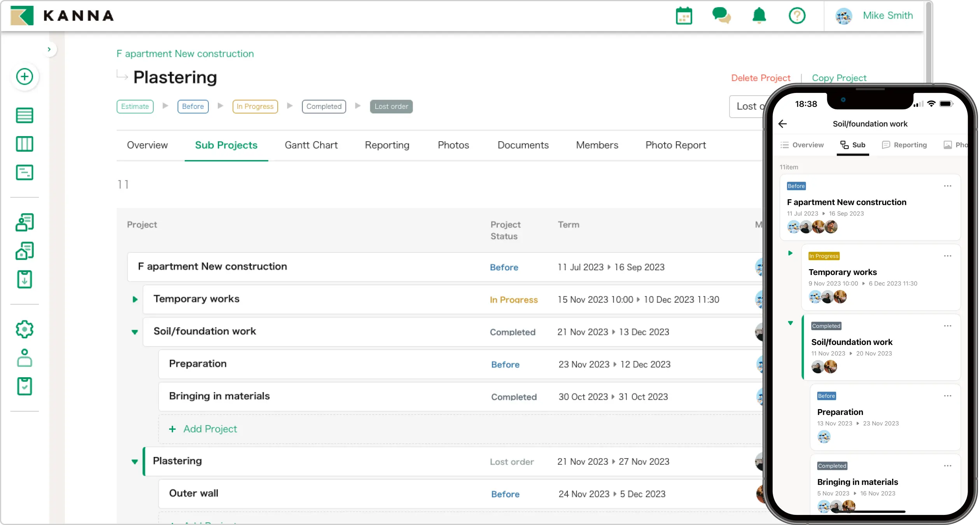Collapse the Soil/foundation work row
This screenshot has height=525, width=980.
click(135, 332)
